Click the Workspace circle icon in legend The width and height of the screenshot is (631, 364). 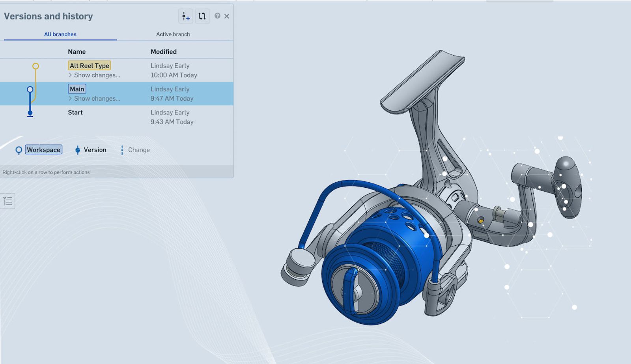pos(19,150)
